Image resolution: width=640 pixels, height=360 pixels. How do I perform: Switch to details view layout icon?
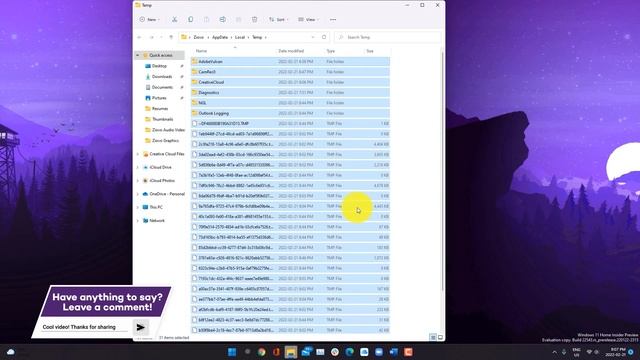point(433,337)
